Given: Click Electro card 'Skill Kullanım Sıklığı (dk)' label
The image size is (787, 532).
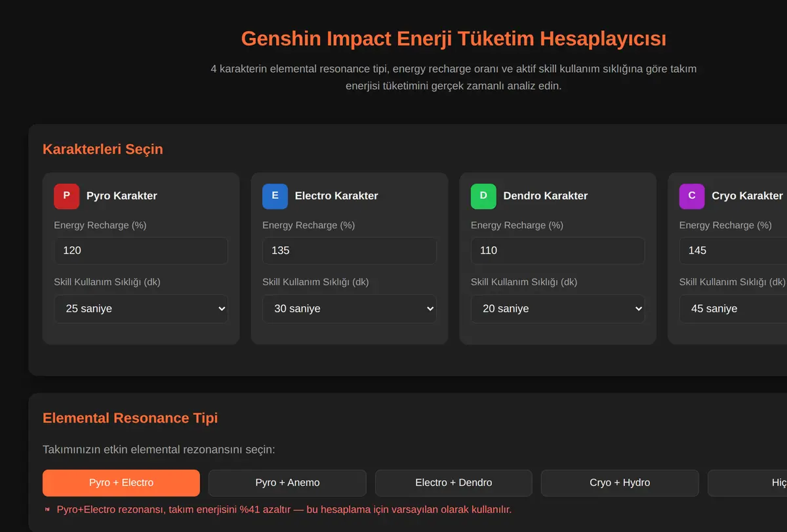Looking at the screenshot, I should click(x=316, y=283).
